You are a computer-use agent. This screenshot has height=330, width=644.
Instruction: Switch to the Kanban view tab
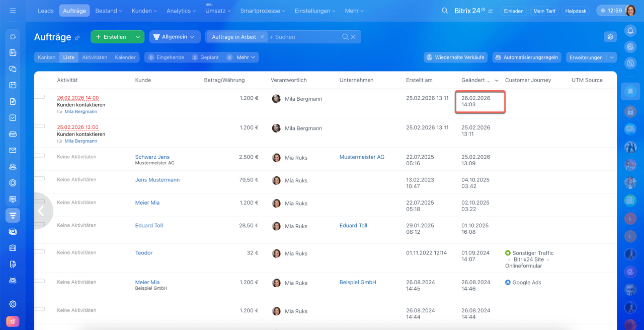point(47,57)
